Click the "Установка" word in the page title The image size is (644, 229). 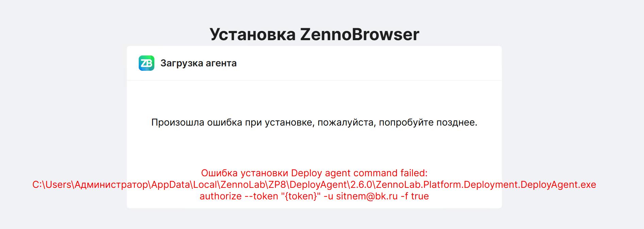(253, 35)
